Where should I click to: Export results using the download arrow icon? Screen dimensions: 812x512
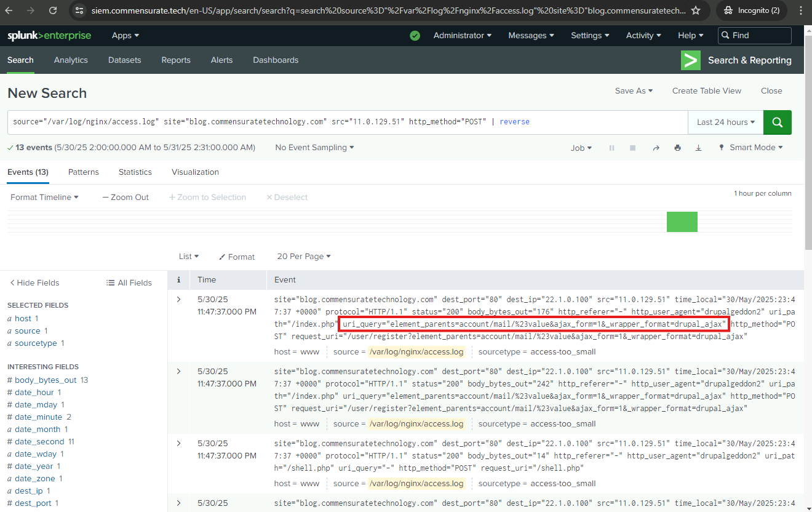(698, 148)
